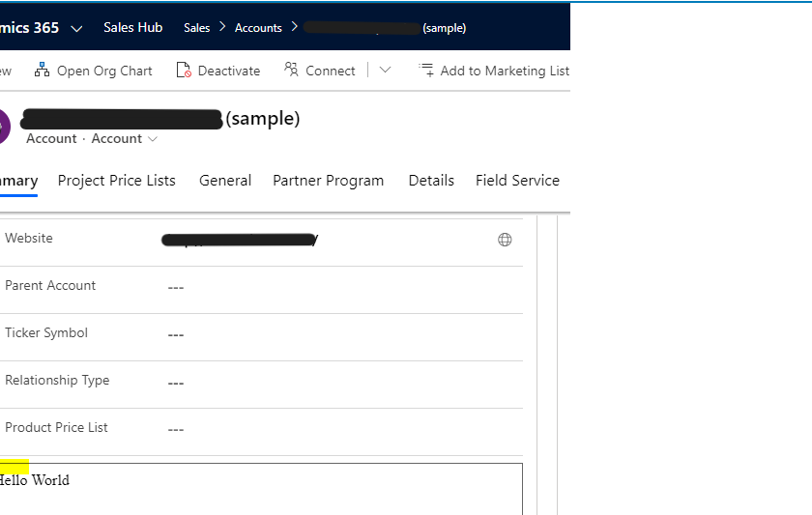The height and width of the screenshot is (515, 812).
Task: Switch to the Field Service tab
Action: [517, 181]
